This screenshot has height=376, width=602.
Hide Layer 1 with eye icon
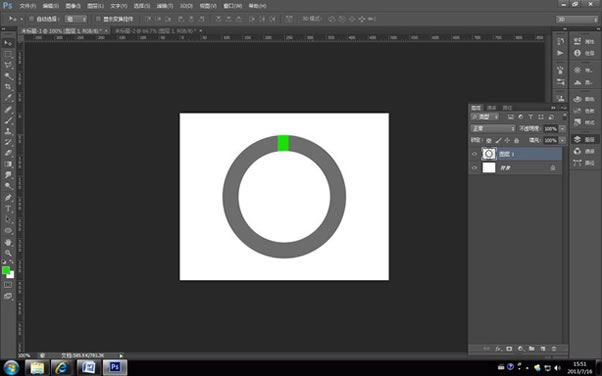click(x=475, y=154)
